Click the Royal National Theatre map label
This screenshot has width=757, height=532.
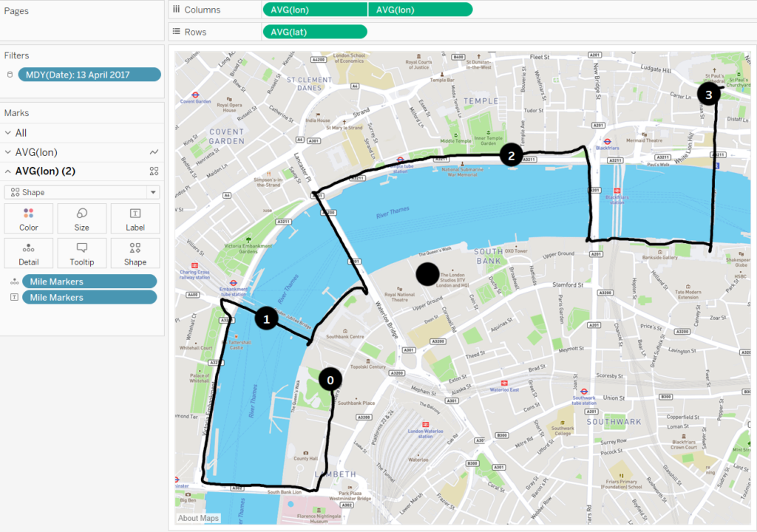pyautogui.click(x=399, y=297)
